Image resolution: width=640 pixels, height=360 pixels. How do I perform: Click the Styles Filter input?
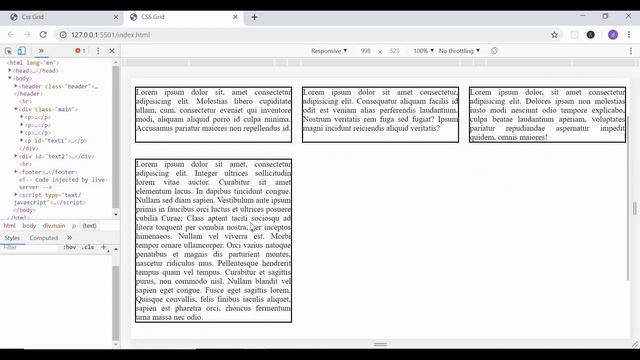[x=29, y=247]
